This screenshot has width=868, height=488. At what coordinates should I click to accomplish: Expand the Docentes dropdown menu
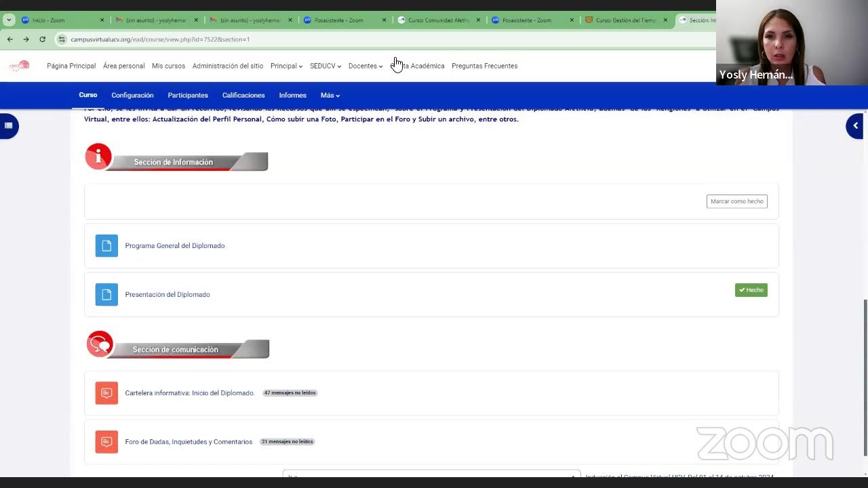tap(366, 66)
